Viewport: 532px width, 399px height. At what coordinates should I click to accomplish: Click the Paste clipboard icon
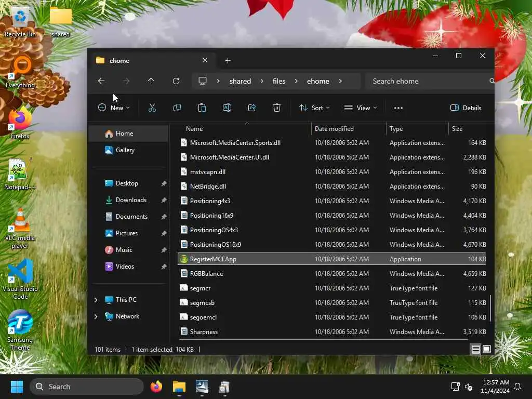[202, 108]
